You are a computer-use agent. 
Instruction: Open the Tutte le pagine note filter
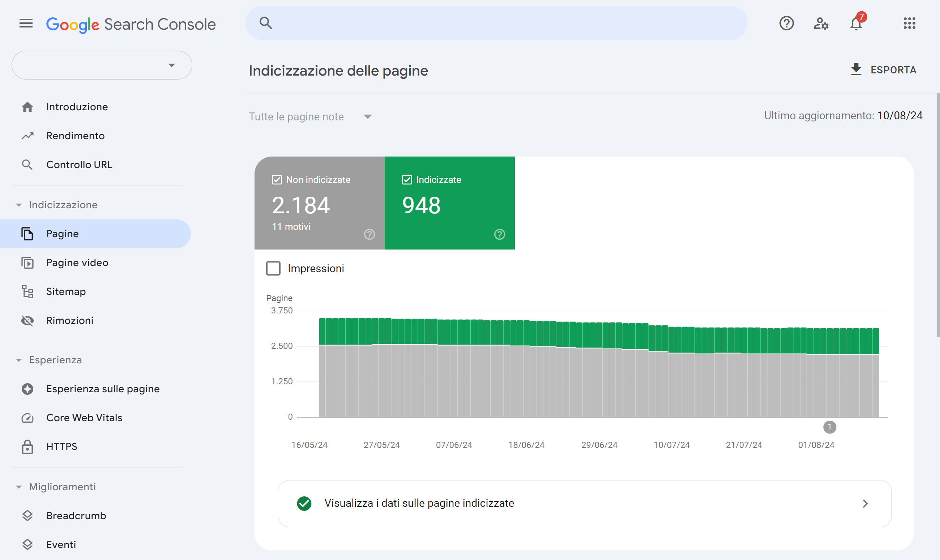click(311, 117)
